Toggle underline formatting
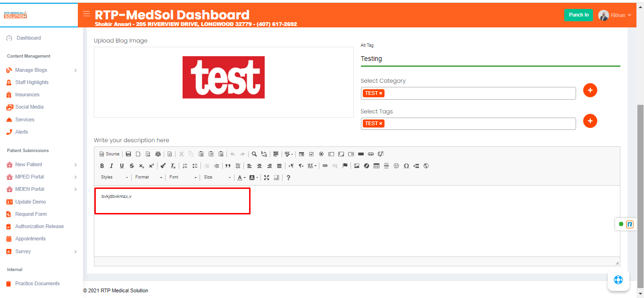The image size is (644, 298). pyautogui.click(x=122, y=166)
